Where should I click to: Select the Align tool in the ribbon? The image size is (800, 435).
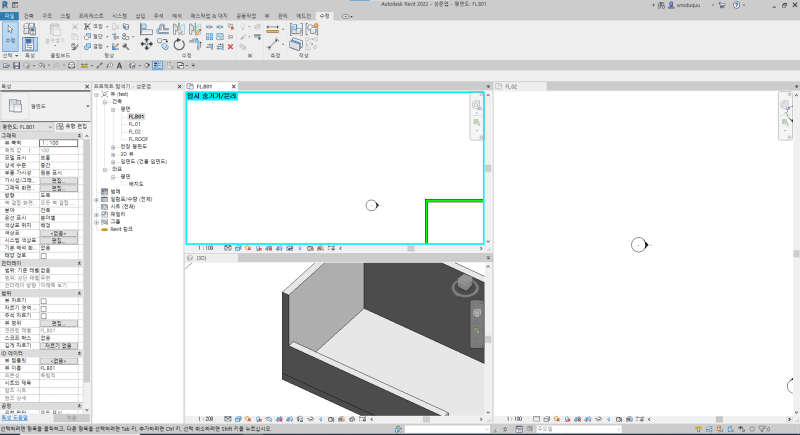click(x=146, y=29)
